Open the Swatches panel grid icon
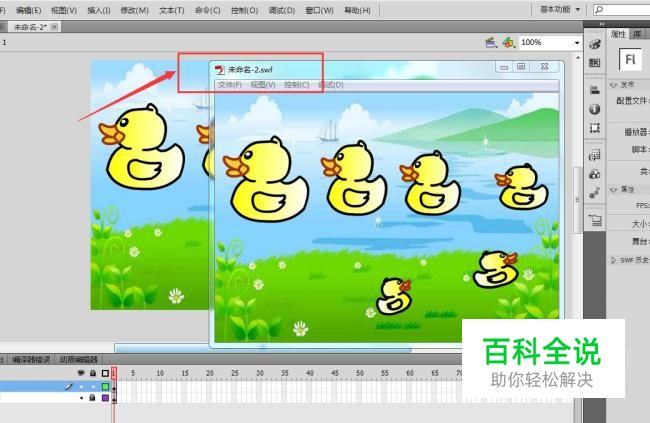This screenshot has width=650, height=423. coord(595,63)
